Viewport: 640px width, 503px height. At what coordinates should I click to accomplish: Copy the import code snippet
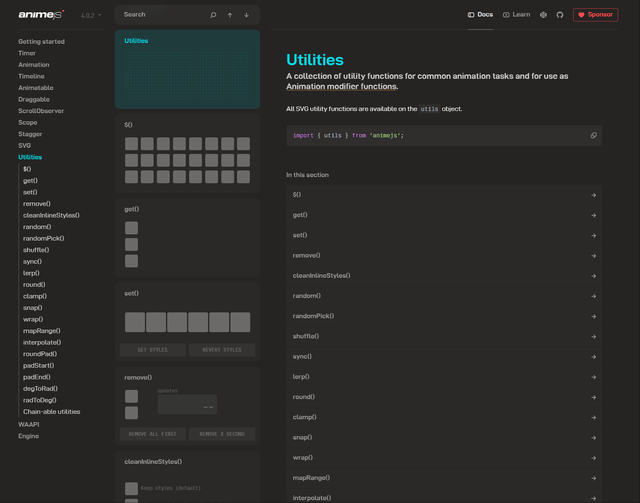pos(593,135)
